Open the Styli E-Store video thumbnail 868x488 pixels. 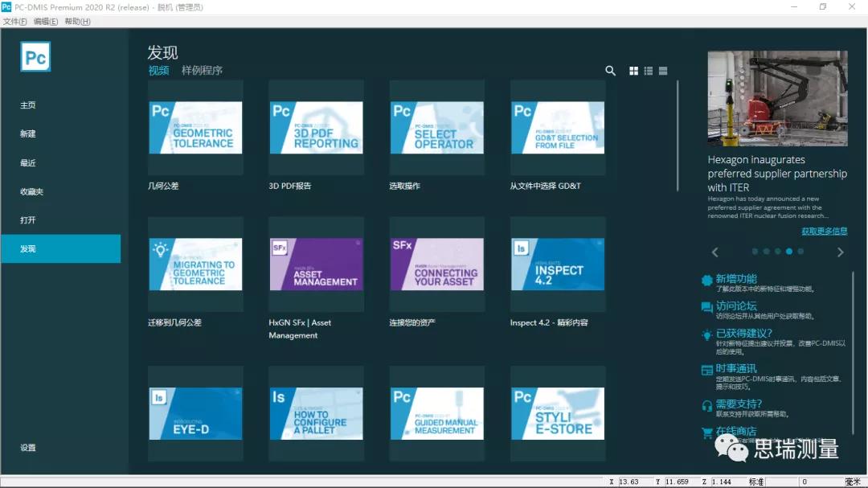point(558,414)
